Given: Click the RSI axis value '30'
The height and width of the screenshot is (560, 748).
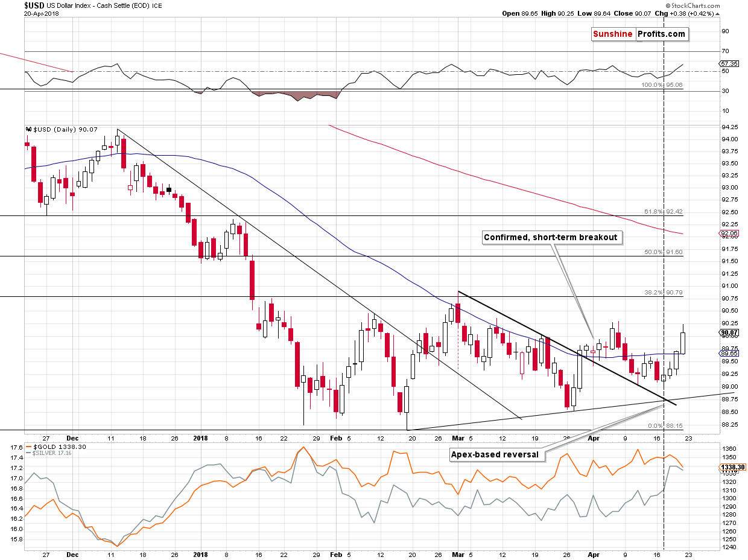Looking at the screenshot, I should [x=724, y=91].
